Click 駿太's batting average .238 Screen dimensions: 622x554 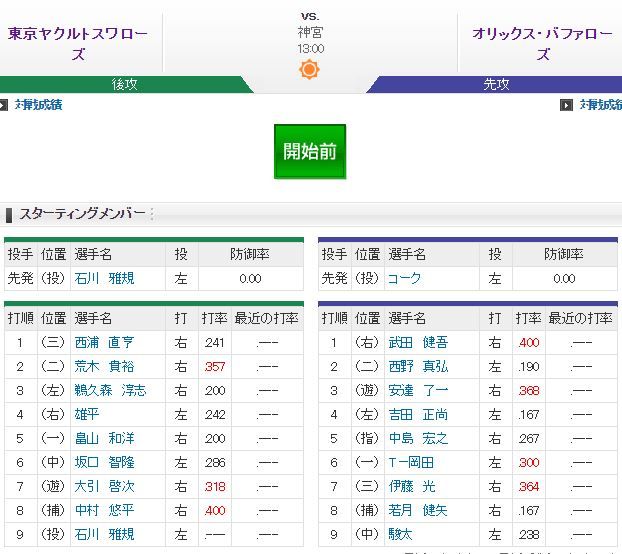[529, 535]
